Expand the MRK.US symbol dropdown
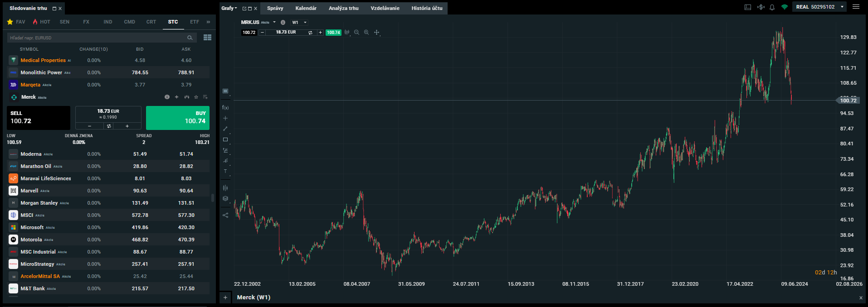This screenshot has height=307, width=868. 274,22
